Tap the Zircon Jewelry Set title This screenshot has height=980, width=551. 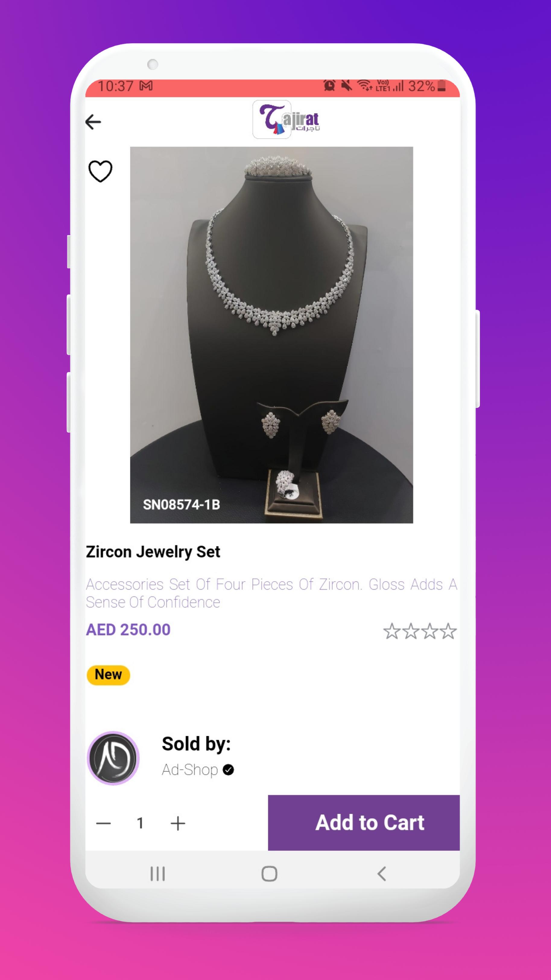pos(153,552)
